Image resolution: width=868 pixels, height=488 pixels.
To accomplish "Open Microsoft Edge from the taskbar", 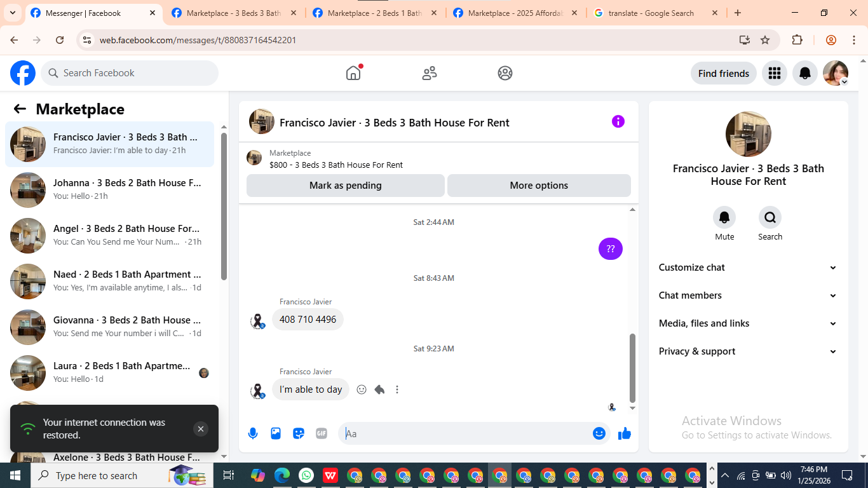I will [282, 475].
